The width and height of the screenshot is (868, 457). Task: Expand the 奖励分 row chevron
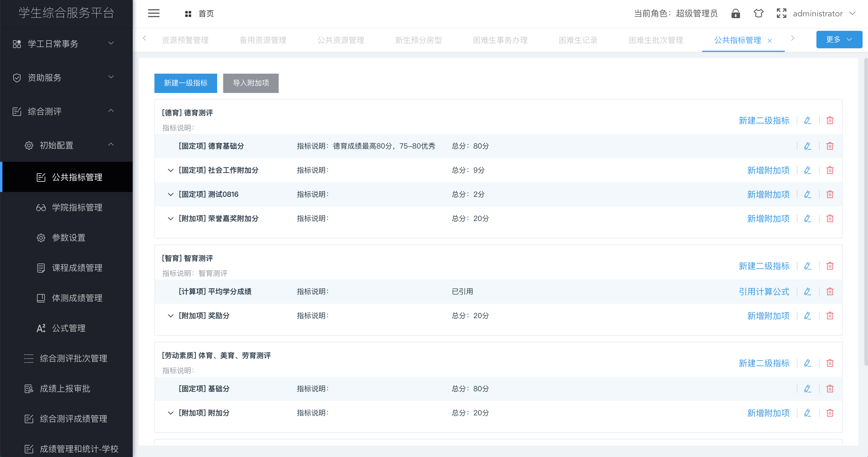click(170, 316)
